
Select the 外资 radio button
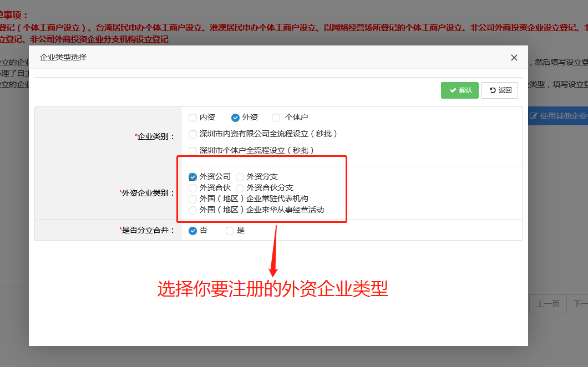pyautogui.click(x=235, y=117)
